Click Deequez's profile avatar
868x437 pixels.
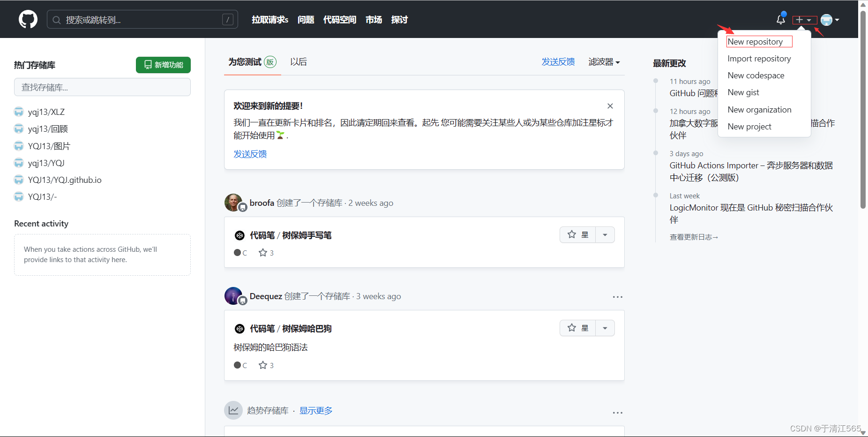point(233,296)
